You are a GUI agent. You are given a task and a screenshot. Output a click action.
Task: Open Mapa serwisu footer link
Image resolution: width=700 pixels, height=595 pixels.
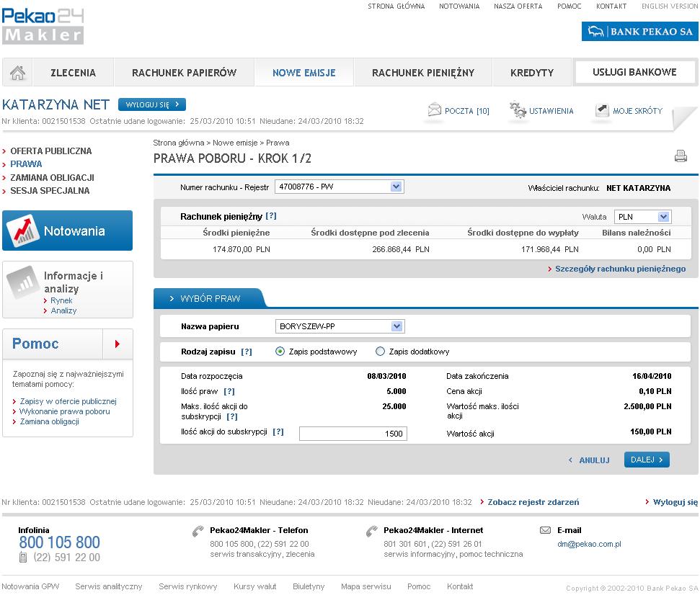(x=366, y=586)
